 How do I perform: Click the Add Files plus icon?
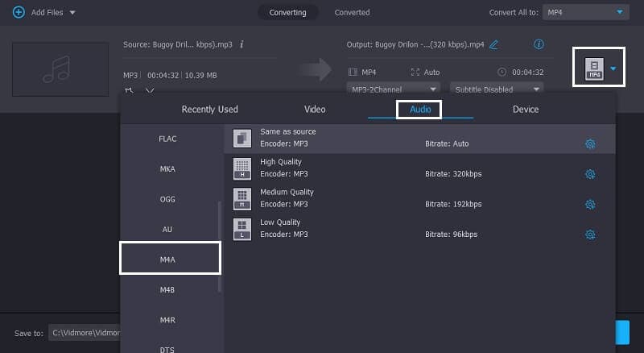pyautogui.click(x=19, y=12)
